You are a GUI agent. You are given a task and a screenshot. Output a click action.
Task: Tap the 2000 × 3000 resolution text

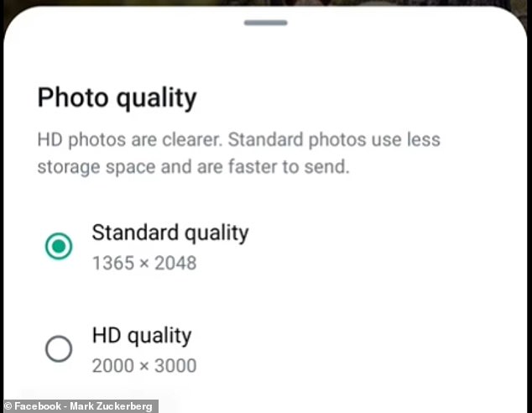coord(144,365)
